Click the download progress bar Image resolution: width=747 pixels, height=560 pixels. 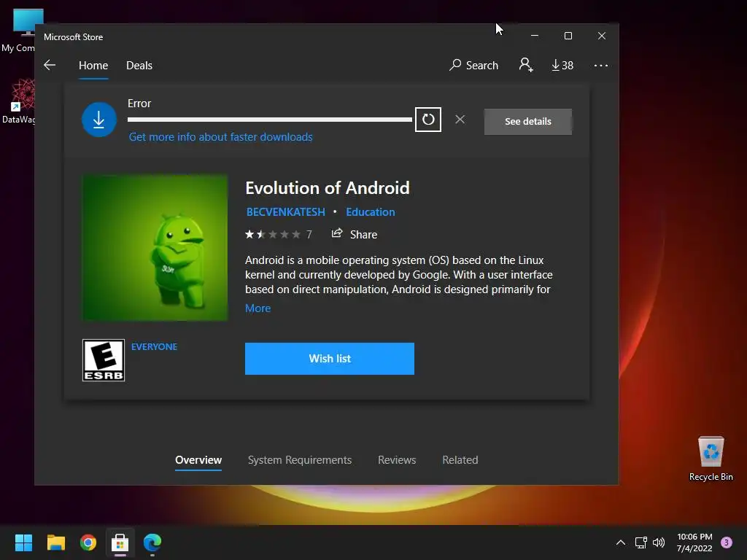pos(270,120)
